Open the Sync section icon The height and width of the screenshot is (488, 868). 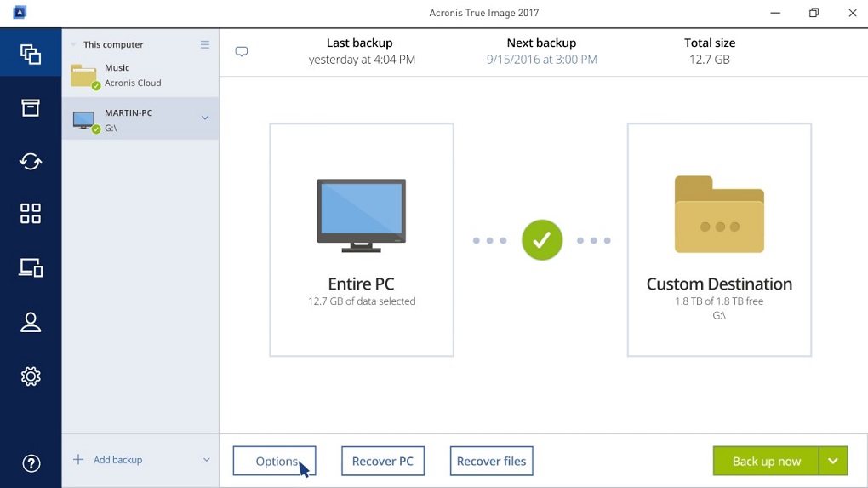pyautogui.click(x=31, y=161)
